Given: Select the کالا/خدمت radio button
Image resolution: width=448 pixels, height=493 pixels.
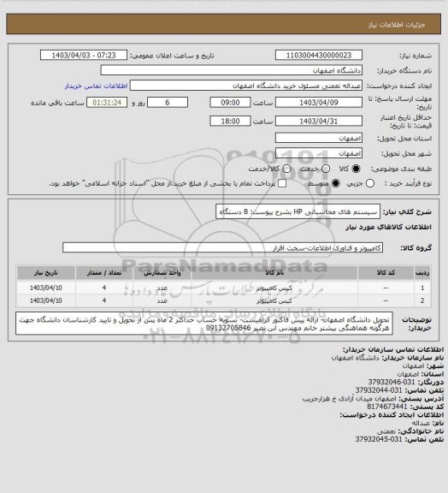Looking at the screenshot, I should pyautogui.click(x=286, y=169).
